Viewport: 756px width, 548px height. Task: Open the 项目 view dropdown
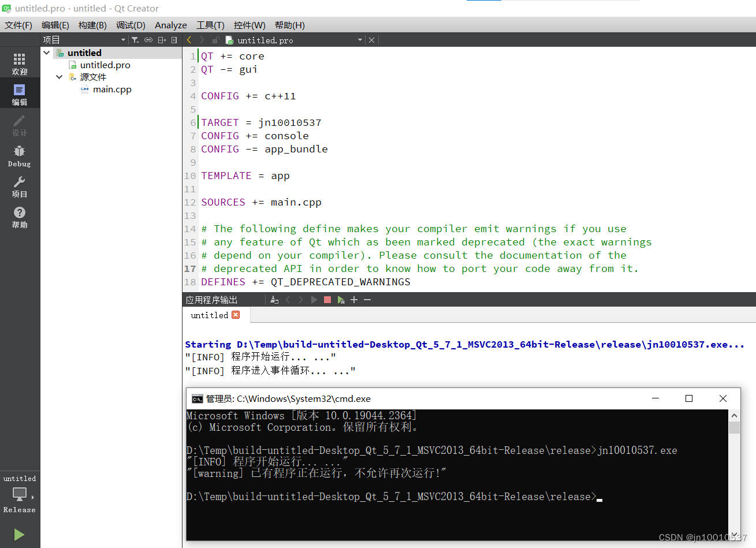84,40
